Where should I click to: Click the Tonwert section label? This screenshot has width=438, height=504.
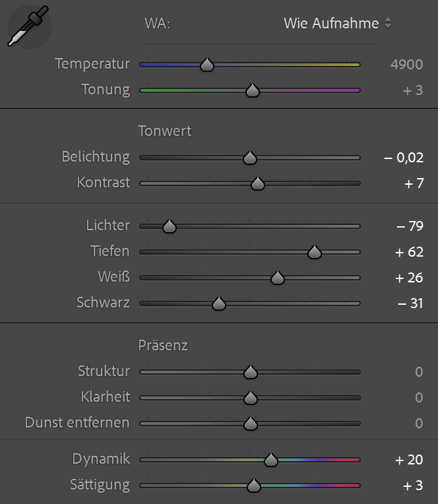(165, 131)
